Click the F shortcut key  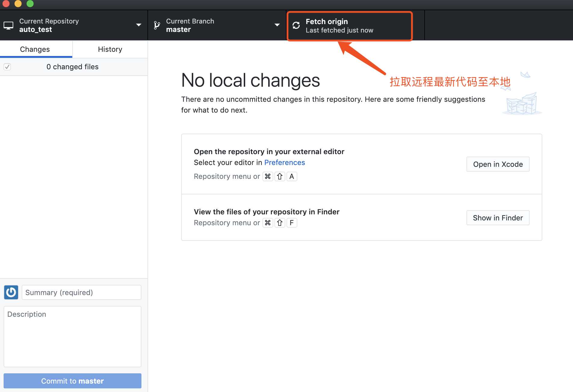pyautogui.click(x=292, y=223)
